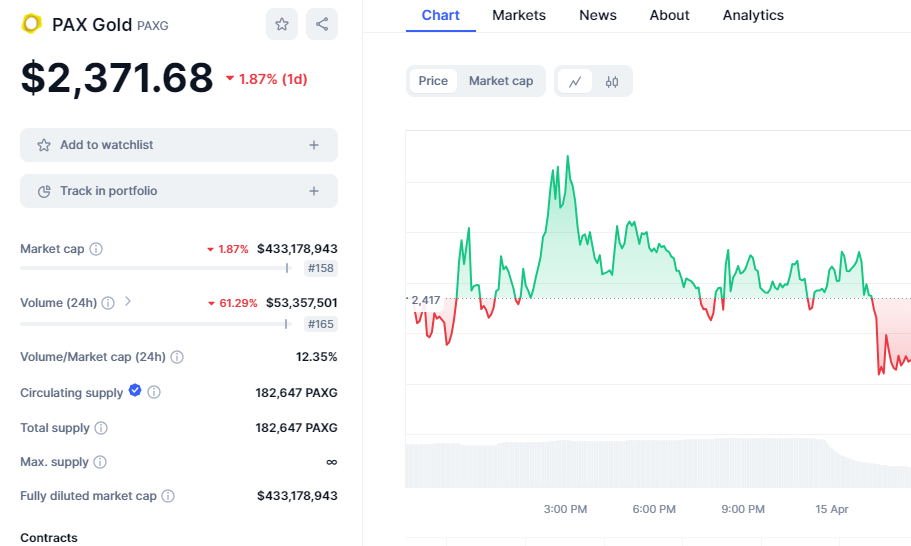Click the chart peak near 3:00 PM
The image size is (911, 546).
click(568, 157)
